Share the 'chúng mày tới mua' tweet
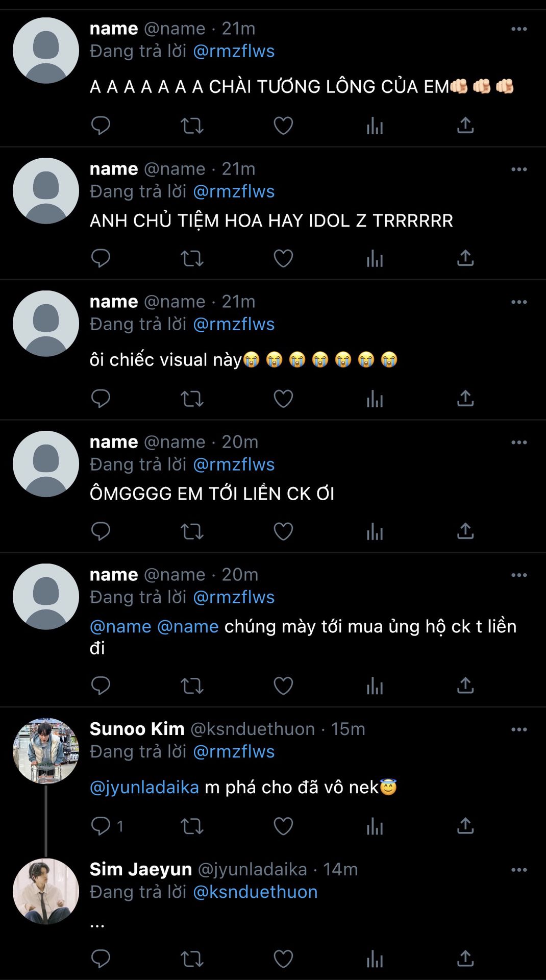Image resolution: width=546 pixels, height=980 pixels. 465,685
